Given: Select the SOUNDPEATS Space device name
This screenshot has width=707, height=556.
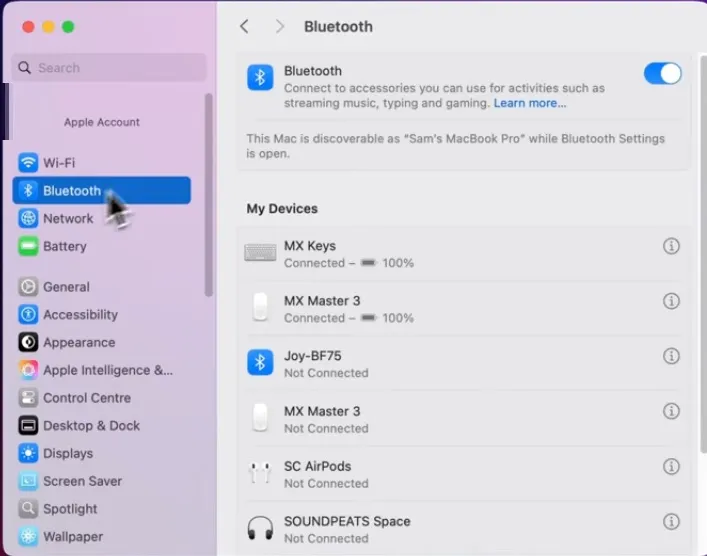Looking at the screenshot, I should (347, 521).
